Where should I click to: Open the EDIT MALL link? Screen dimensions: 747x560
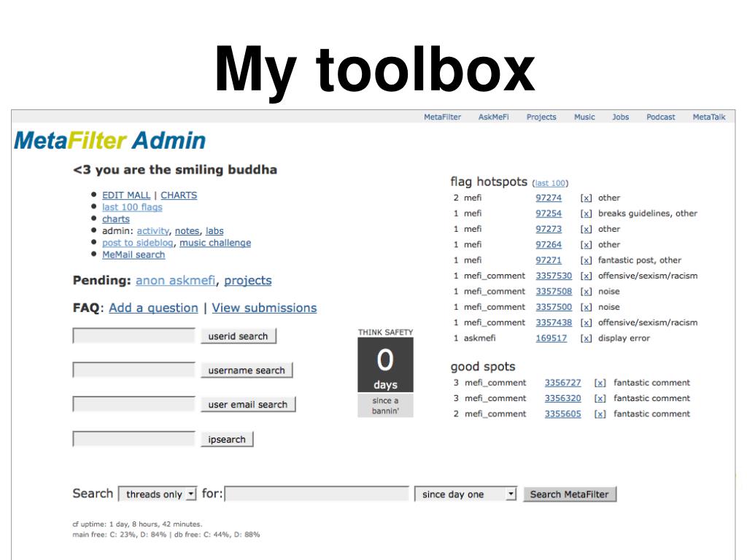125,195
